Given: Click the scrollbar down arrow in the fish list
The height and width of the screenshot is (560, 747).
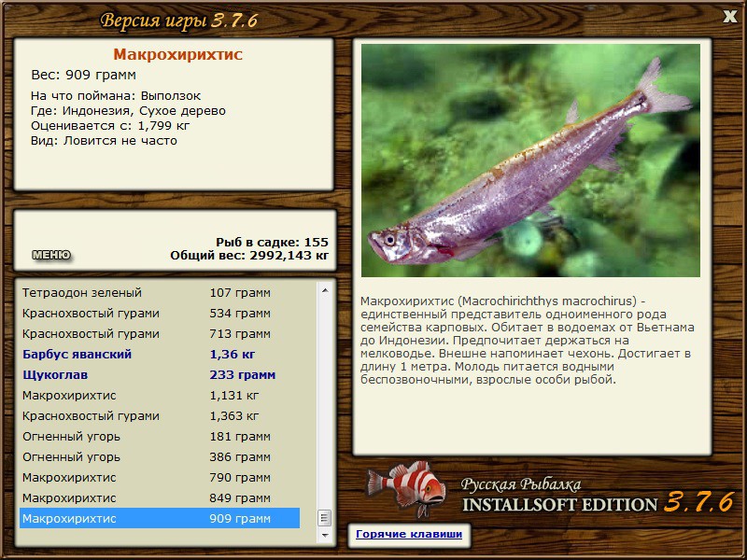Looking at the screenshot, I should coord(325,535).
